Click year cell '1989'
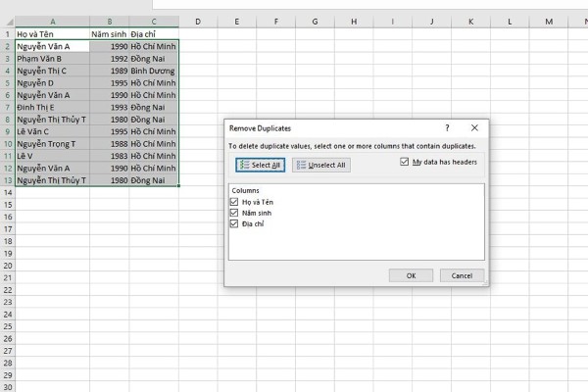The width and height of the screenshot is (588, 392). pos(110,71)
